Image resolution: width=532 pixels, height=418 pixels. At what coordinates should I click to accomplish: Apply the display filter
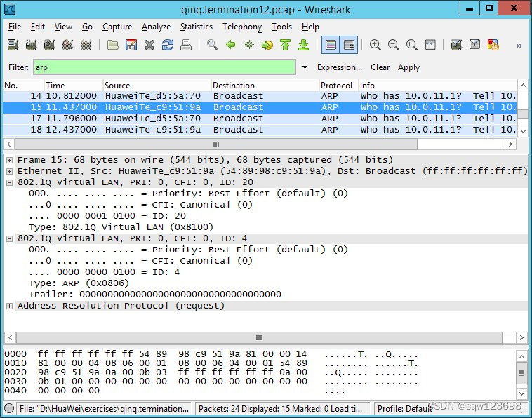[x=408, y=67]
